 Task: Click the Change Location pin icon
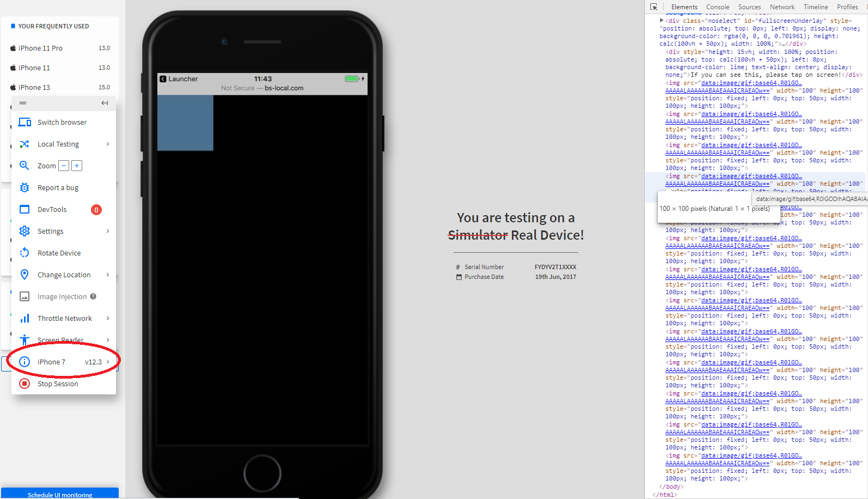click(x=25, y=275)
